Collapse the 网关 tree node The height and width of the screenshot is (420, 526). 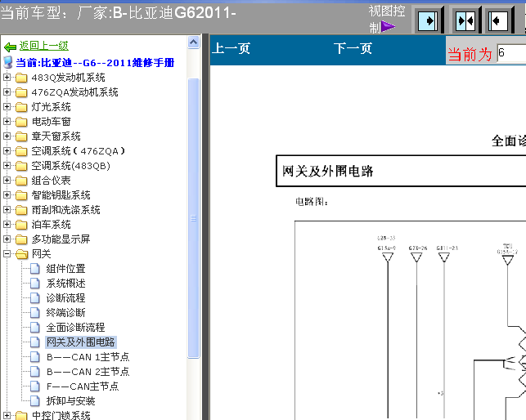point(7,254)
